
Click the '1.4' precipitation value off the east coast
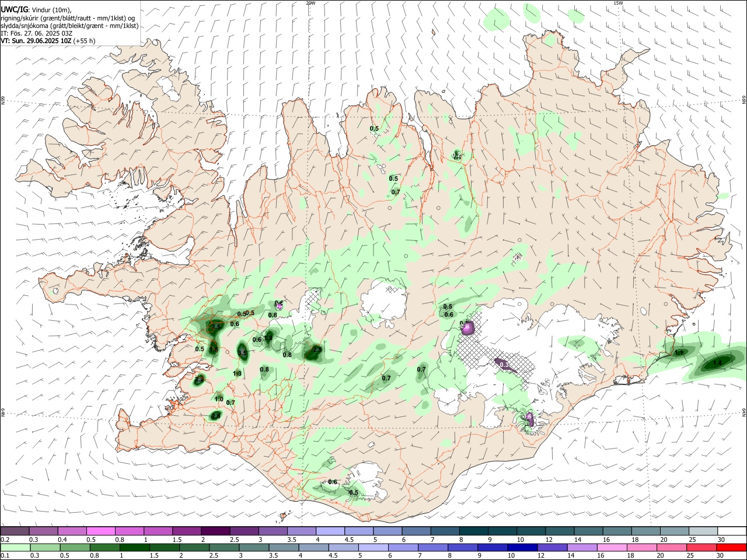pyautogui.click(x=717, y=362)
